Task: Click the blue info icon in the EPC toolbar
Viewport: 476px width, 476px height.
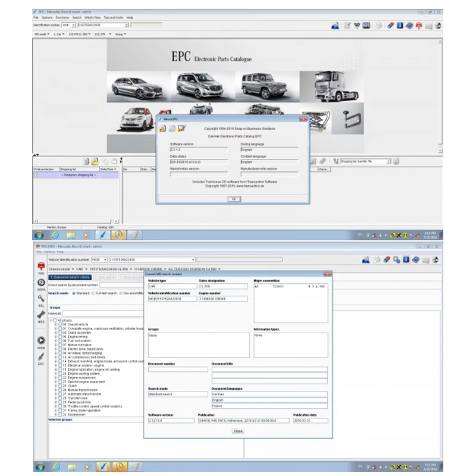Action: click(x=400, y=26)
